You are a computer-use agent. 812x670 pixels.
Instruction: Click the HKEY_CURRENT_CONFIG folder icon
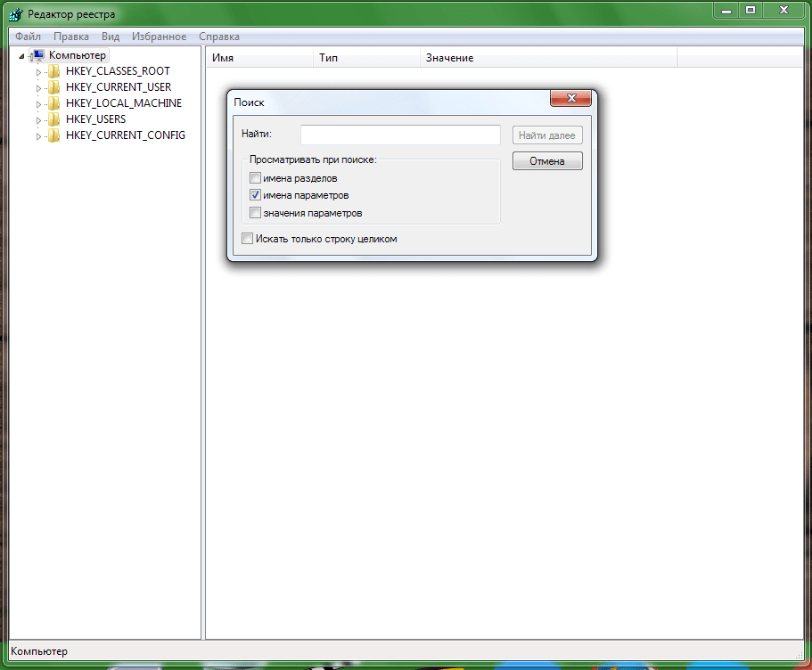[x=53, y=135]
